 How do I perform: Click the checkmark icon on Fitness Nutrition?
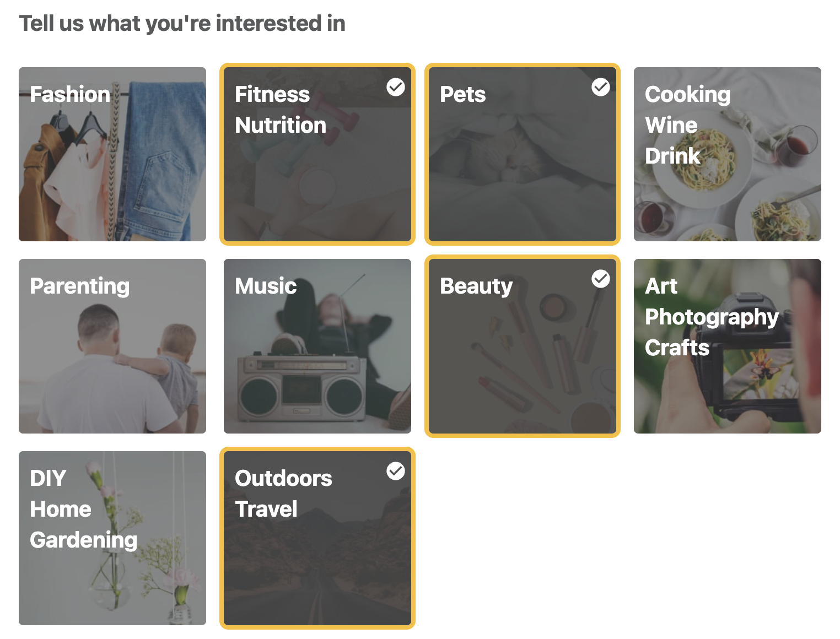tap(396, 87)
